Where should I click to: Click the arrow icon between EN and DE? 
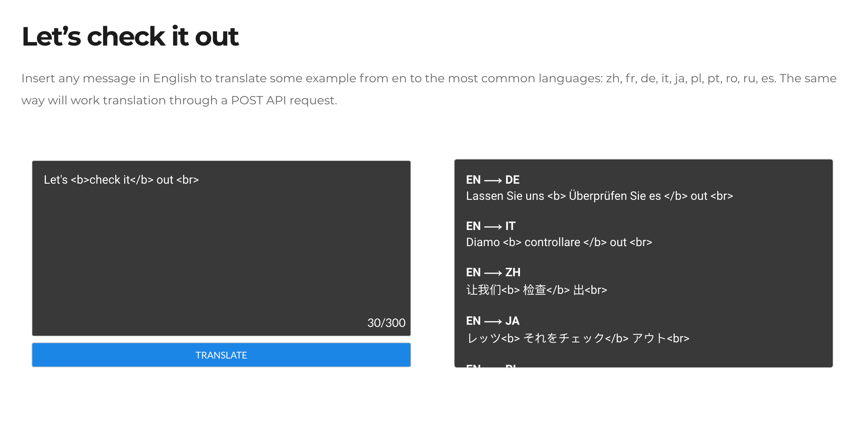(493, 180)
